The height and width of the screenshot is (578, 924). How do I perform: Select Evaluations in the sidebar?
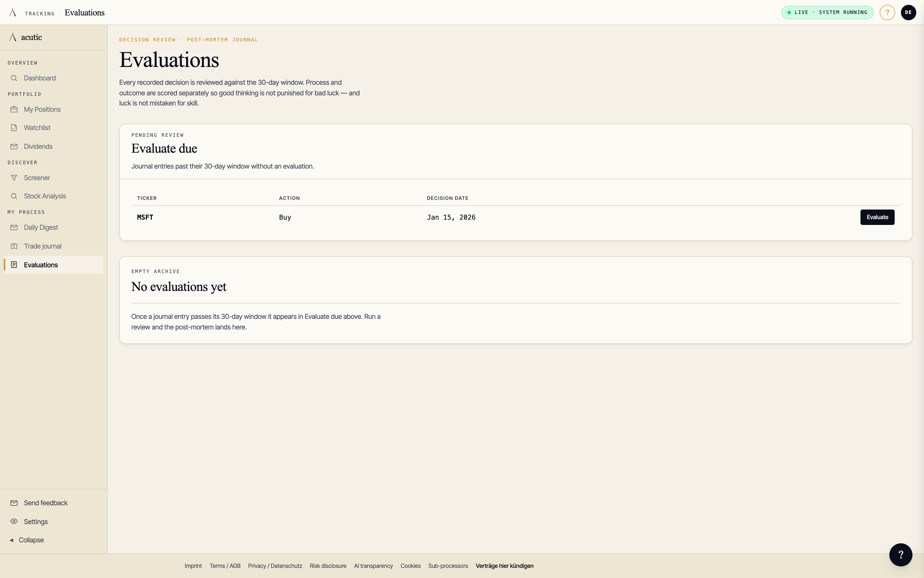[53, 264]
